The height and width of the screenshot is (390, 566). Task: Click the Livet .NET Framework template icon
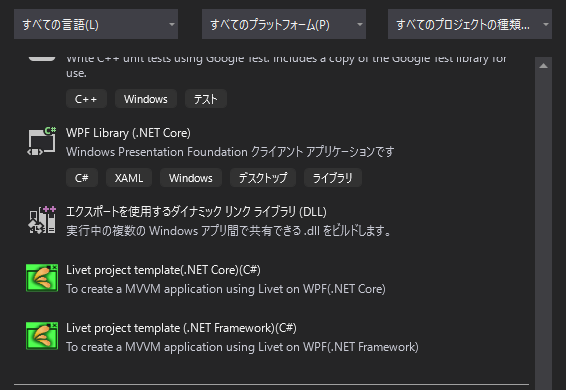42,336
